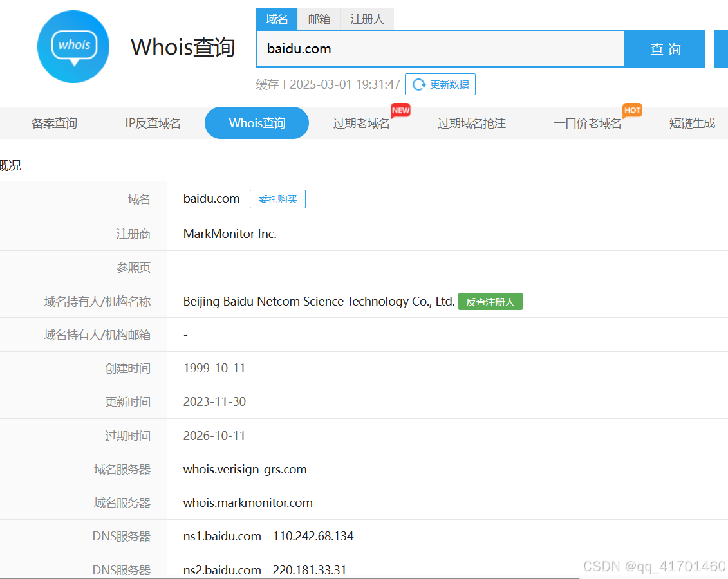This screenshot has height=579, width=728.
Task: Click the cache time 缓存于2025-03-01 19:31:47
Action: (328, 84)
